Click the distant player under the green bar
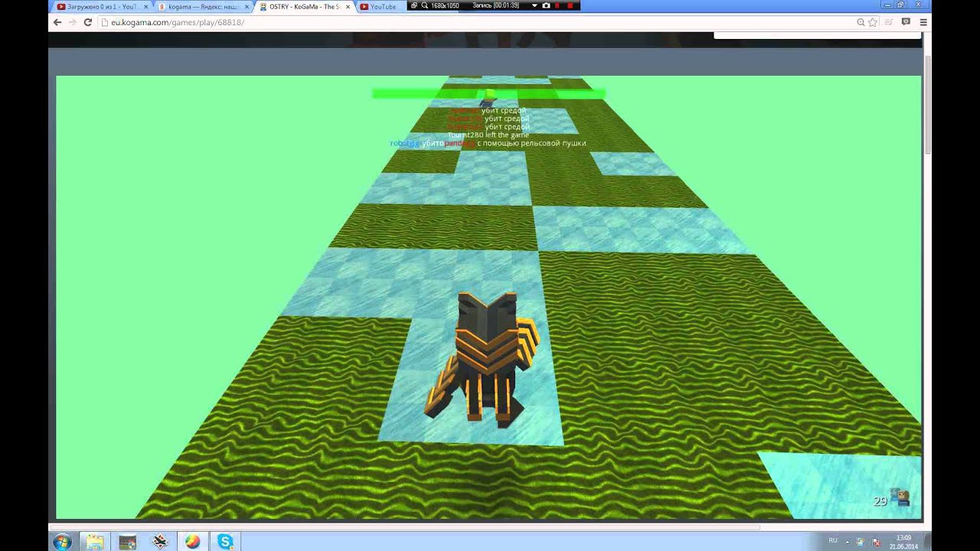Viewport: 980px width, 551px height. (488, 100)
